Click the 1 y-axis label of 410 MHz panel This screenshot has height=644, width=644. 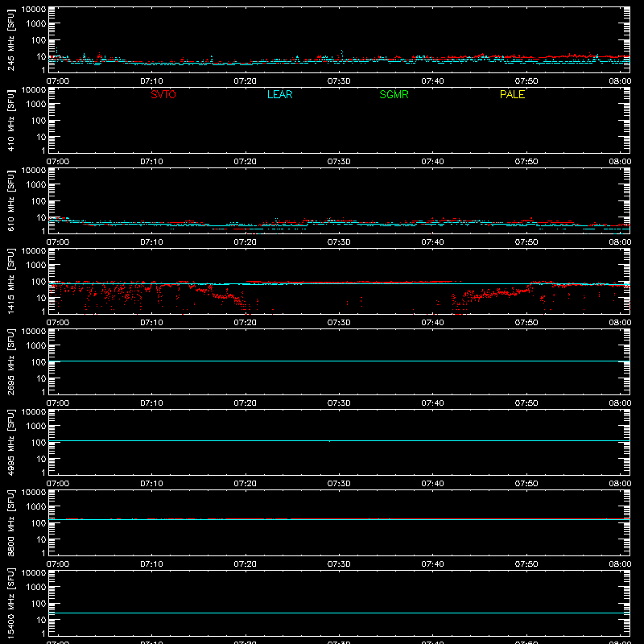point(43,151)
